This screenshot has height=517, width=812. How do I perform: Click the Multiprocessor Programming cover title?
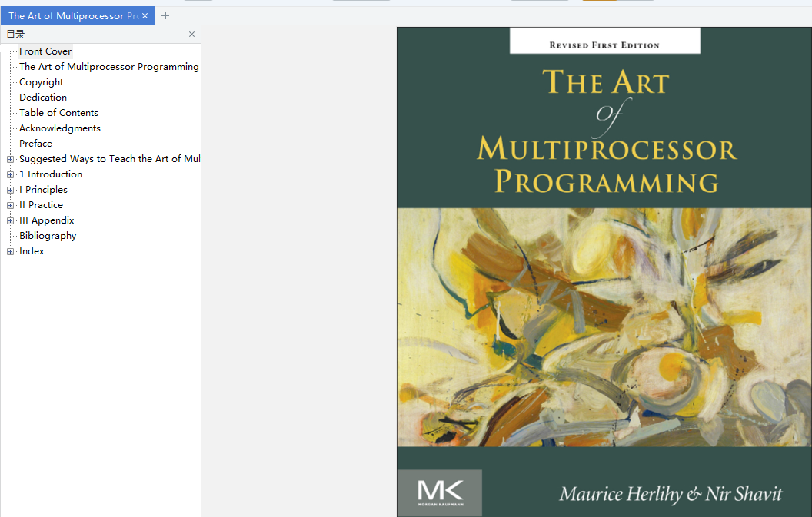point(607,165)
